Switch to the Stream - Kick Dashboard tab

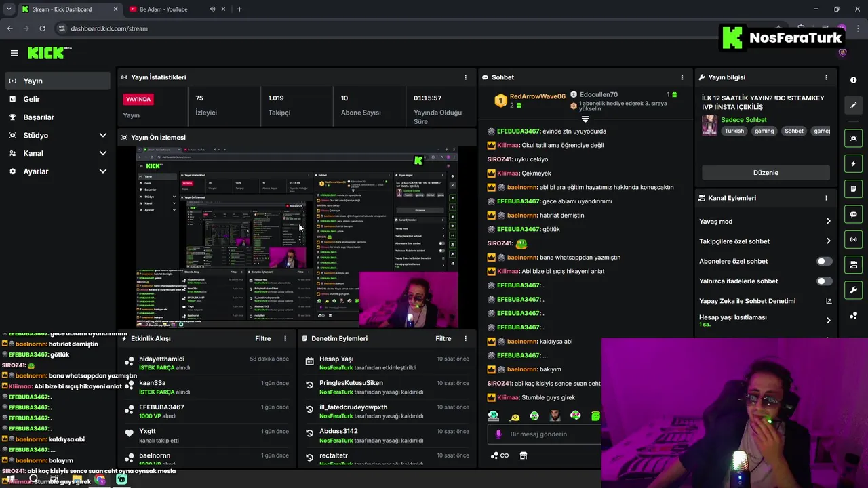(x=68, y=9)
